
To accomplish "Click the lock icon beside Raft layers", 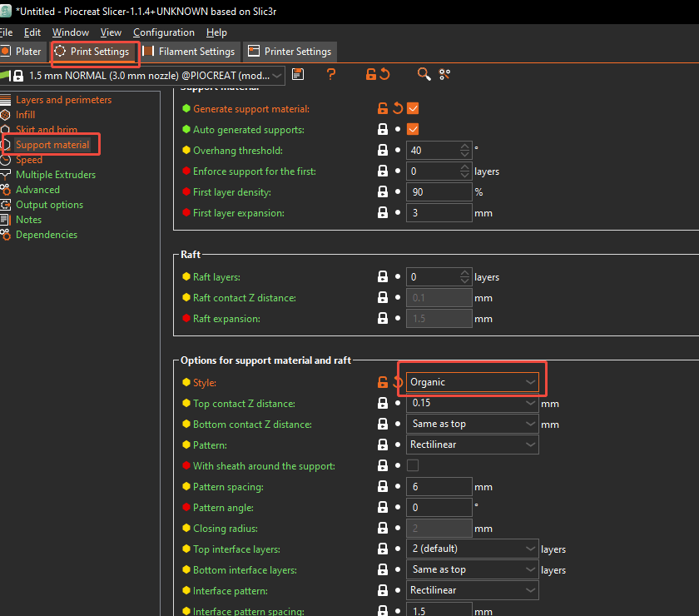I will tap(383, 277).
